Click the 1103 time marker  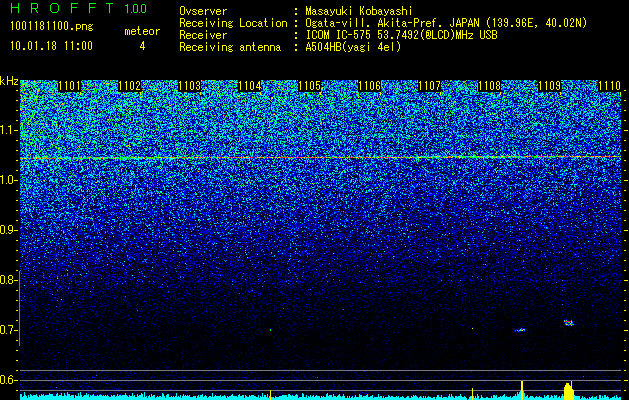point(189,86)
